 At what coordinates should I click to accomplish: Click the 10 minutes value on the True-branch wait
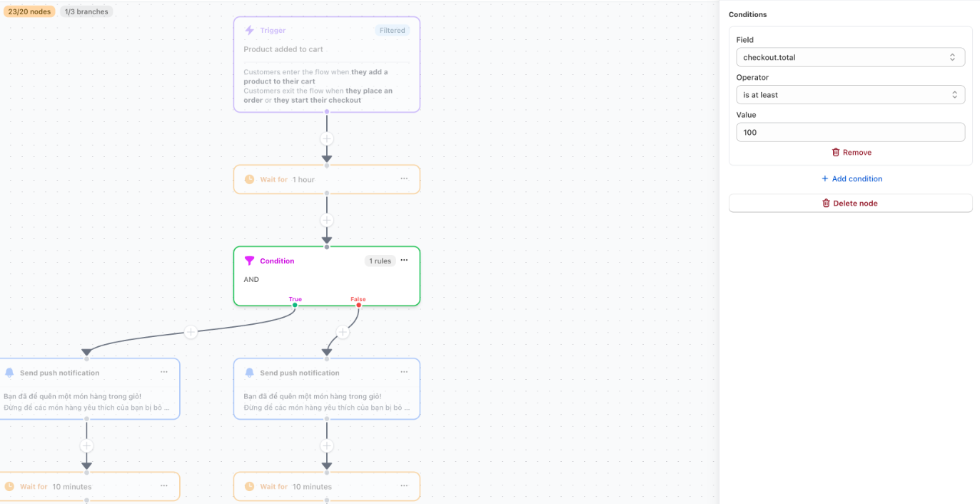(x=72, y=486)
